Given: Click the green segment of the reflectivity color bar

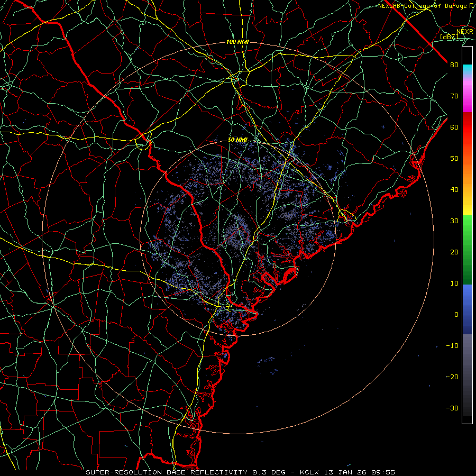Looking at the screenshot, I should pyautogui.click(x=467, y=250).
